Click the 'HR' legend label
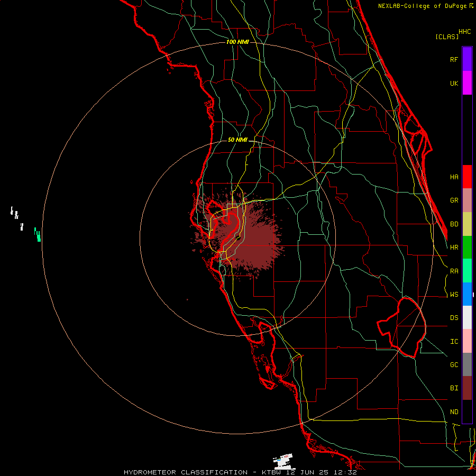476x476 pixels. coord(454,248)
